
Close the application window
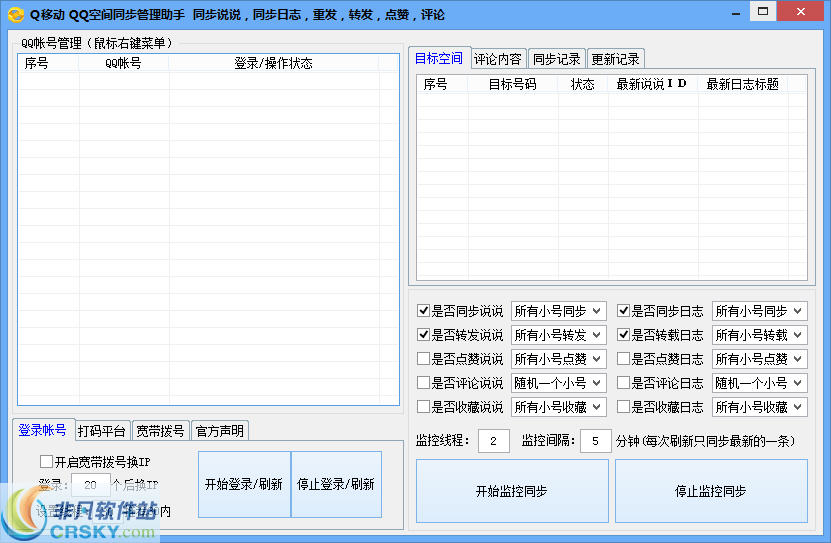click(x=801, y=11)
